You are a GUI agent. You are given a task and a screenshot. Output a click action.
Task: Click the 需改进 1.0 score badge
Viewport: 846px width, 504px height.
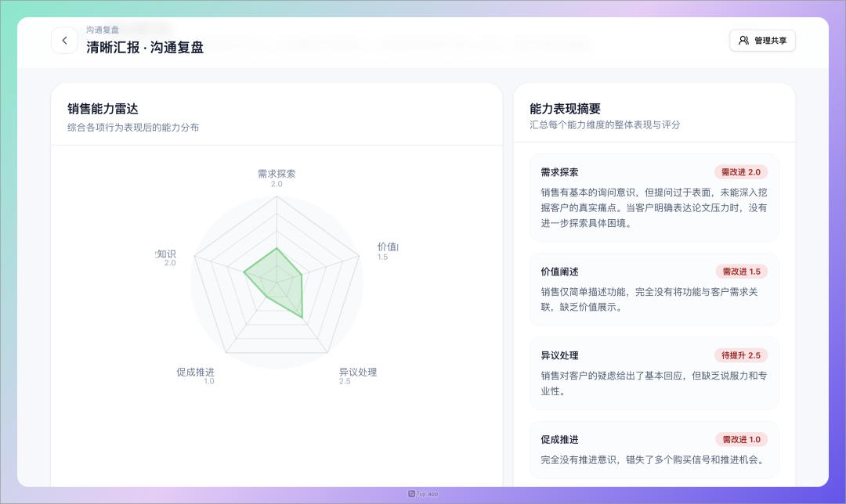pos(741,439)
